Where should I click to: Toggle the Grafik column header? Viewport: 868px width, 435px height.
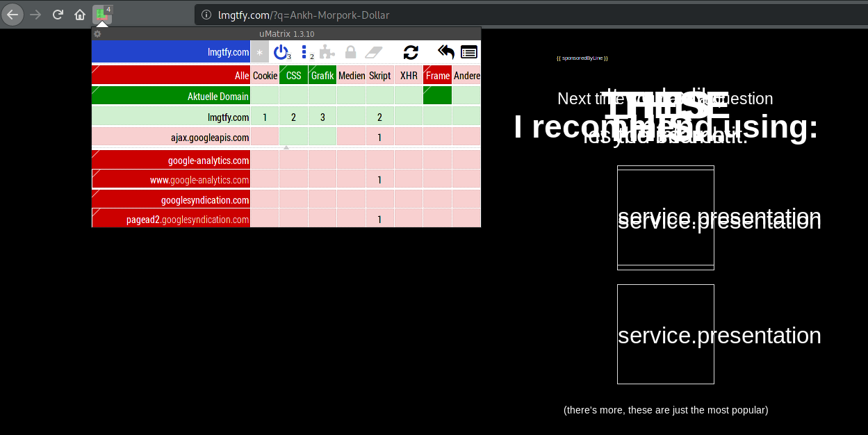point(322,75)
